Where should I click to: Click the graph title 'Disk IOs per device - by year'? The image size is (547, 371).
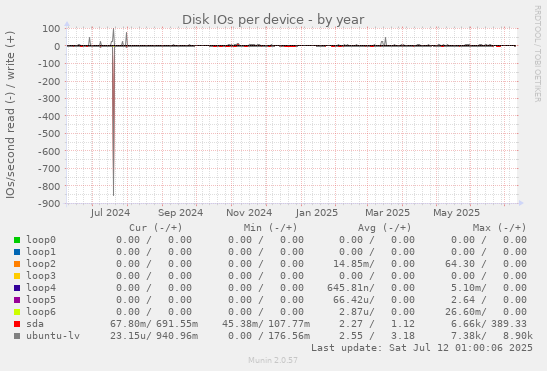pos(273,20)
